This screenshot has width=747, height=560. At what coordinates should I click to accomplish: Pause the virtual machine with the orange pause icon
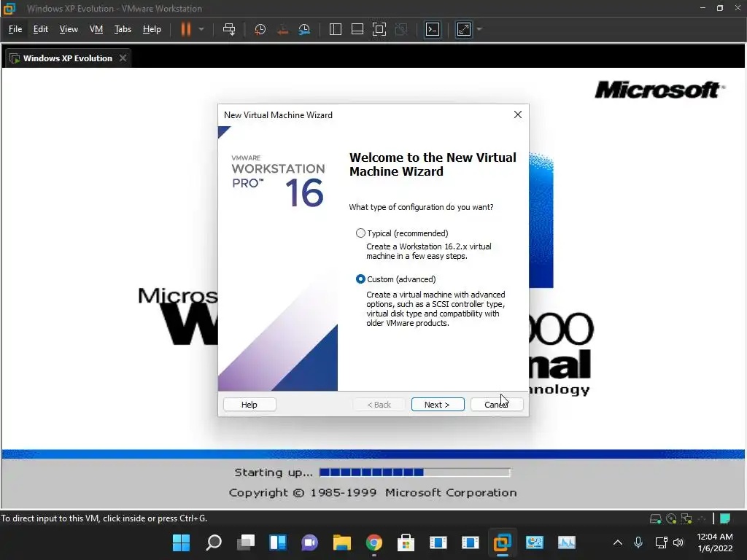186,29
